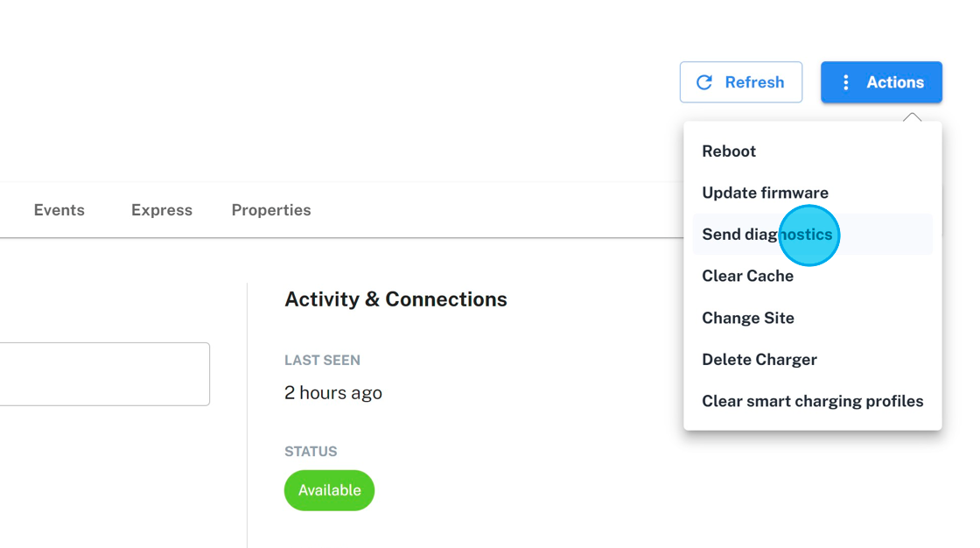Click Delete Charger in the menu
The image size is (980, 548).
(759, 360)
